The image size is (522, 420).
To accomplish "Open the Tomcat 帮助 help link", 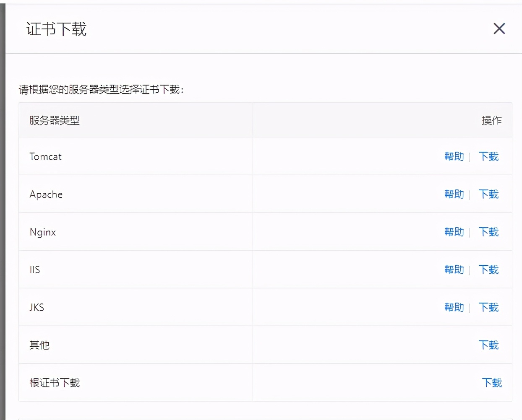I will pyautogui.click(x=454, y=156).
